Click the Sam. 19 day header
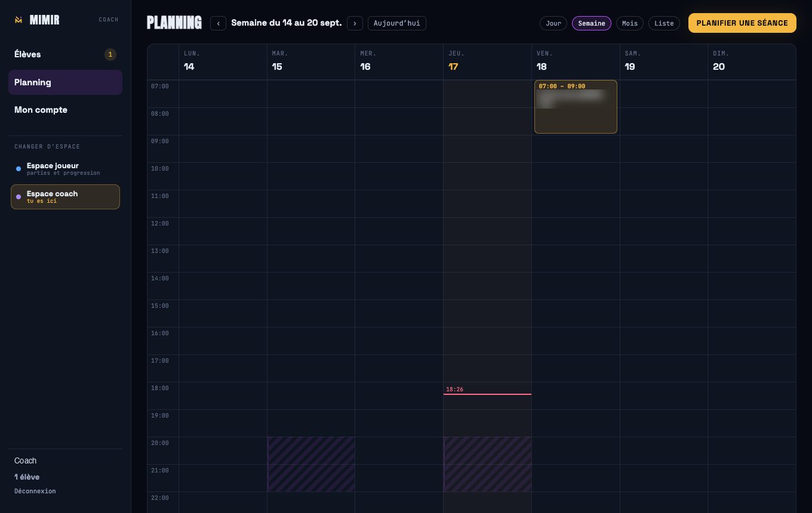The image size is (812, 513). click(664, 61)
